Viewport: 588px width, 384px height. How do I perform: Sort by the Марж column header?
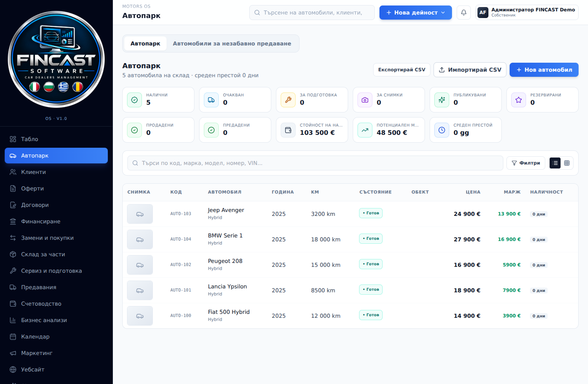pos(512,192)
